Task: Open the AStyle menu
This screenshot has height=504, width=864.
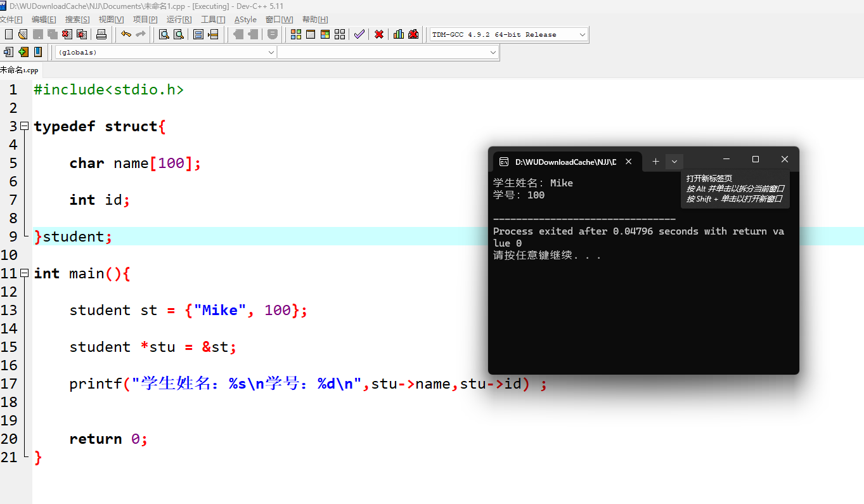Action: coord(245,20)
